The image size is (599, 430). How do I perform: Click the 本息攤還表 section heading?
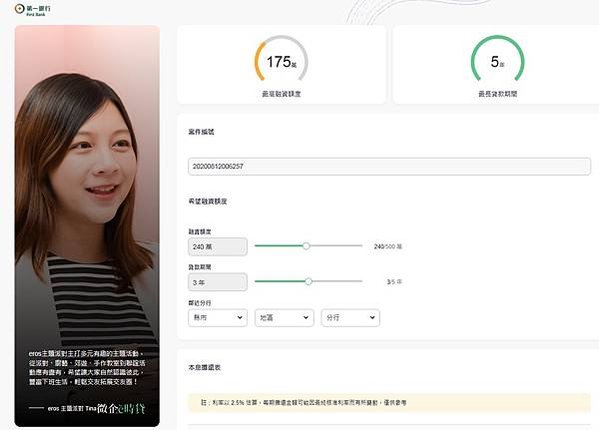click(x=204, y=367)
